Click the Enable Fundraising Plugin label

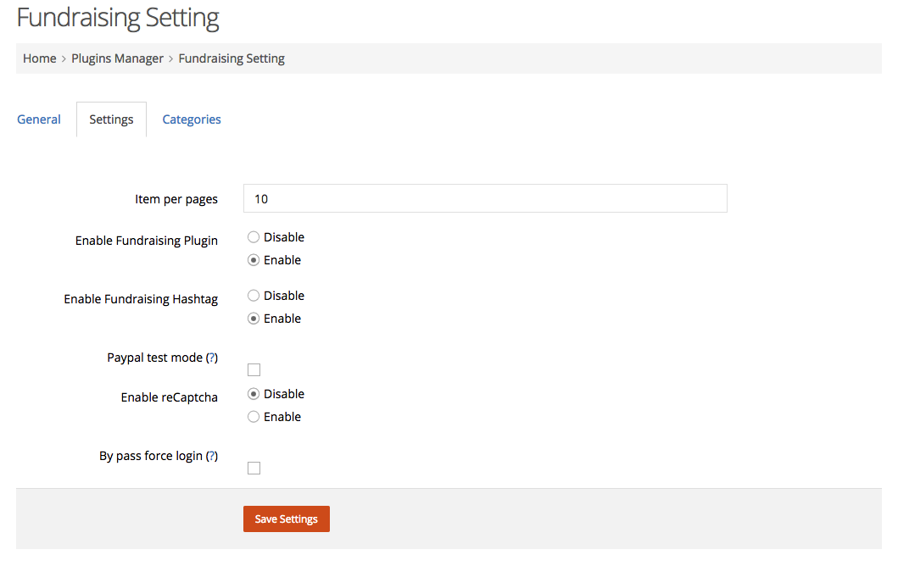tap(147, 241)
